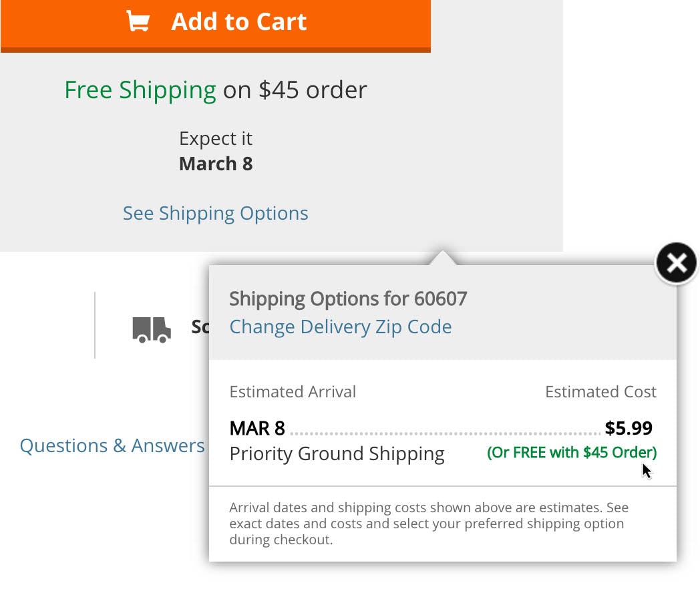Click the delivery truck icon
The width and height of the screenshot is (700, 593).
click(x=151, y=329)
